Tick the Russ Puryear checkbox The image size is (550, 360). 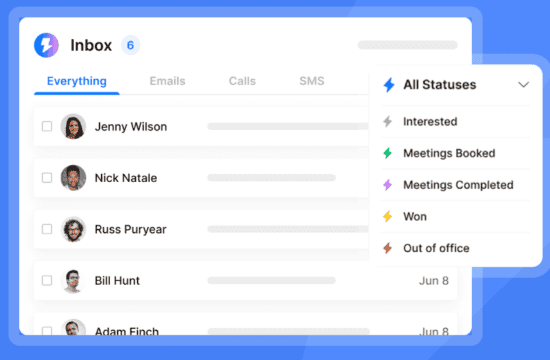coord(47,229)
